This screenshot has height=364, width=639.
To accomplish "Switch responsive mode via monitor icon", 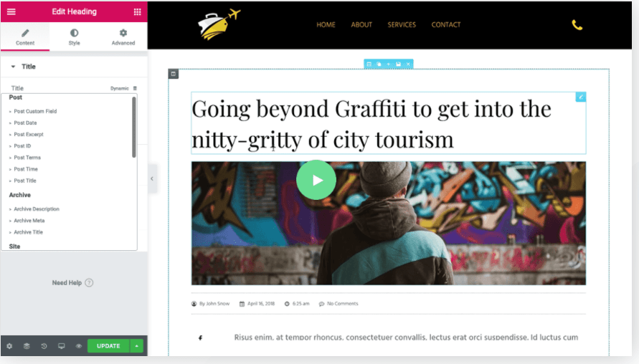I will click(61, 346).
